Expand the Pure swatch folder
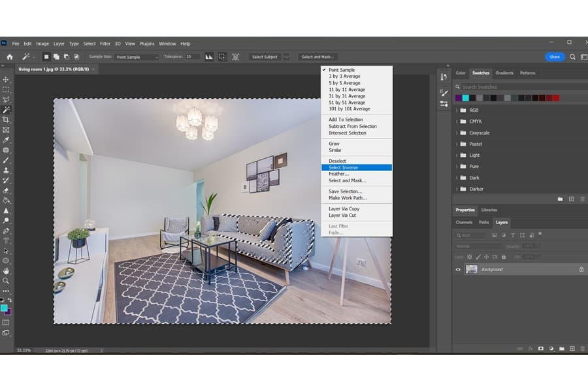This screenshot has height=392, width=588. coord(457,167)
